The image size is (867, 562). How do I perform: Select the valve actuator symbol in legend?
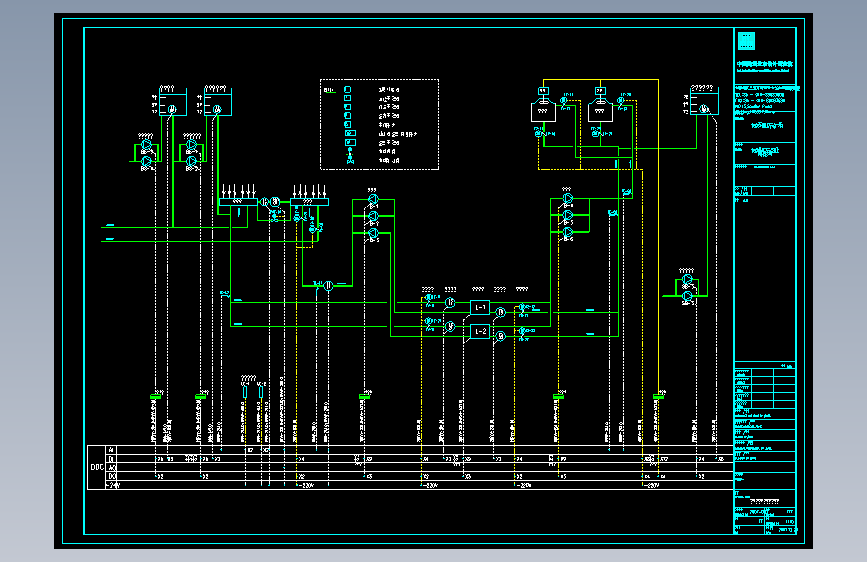350,156
